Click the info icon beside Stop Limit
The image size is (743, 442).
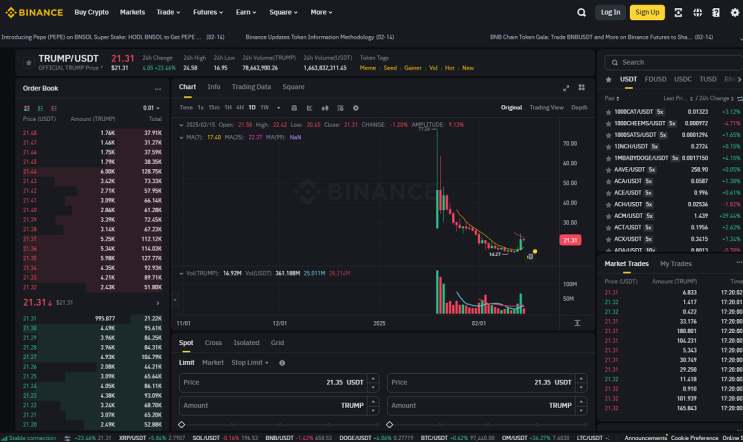(x=282, y=363)
